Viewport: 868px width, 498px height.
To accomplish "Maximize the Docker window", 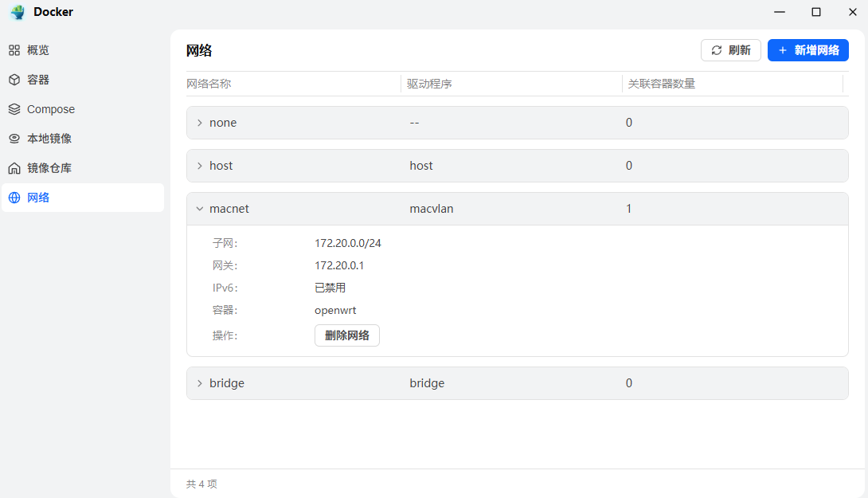I will pyautogui.click(x=816, y=12).
